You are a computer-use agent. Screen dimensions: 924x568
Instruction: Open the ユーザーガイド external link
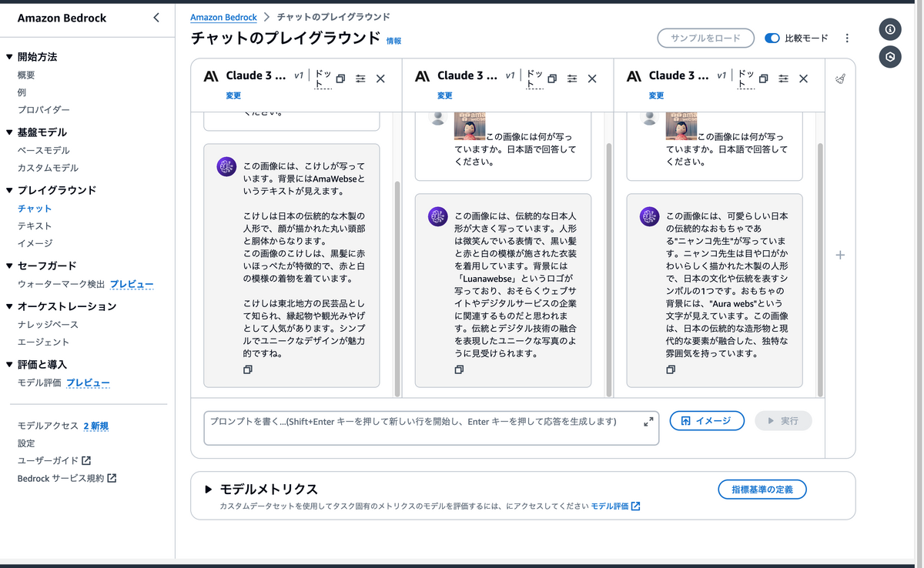54,460
